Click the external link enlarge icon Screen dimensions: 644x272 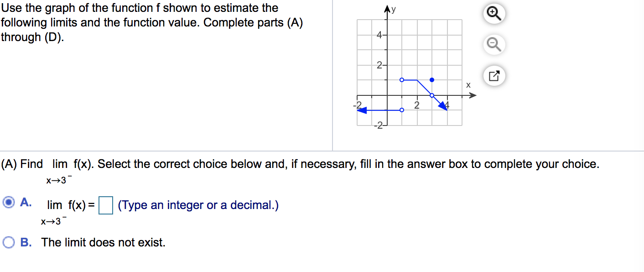pyautogui.click(x=494, y=76)
